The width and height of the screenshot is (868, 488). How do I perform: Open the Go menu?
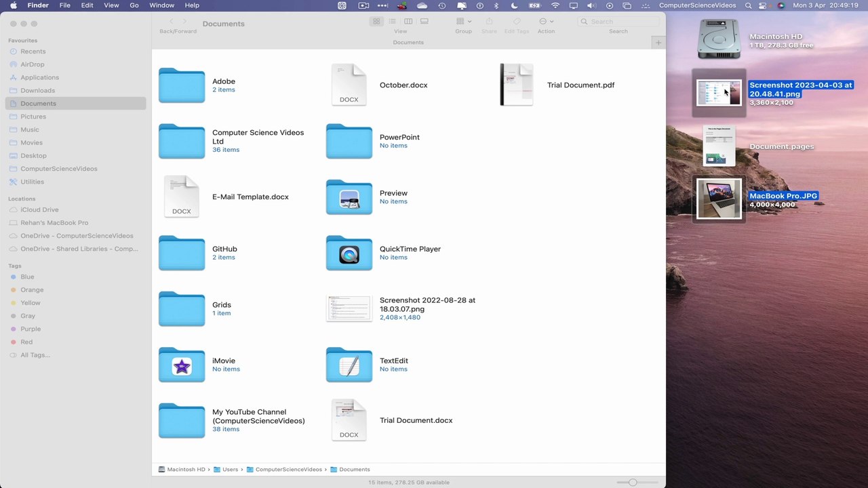pyautogui.click(x=134, y=5)
